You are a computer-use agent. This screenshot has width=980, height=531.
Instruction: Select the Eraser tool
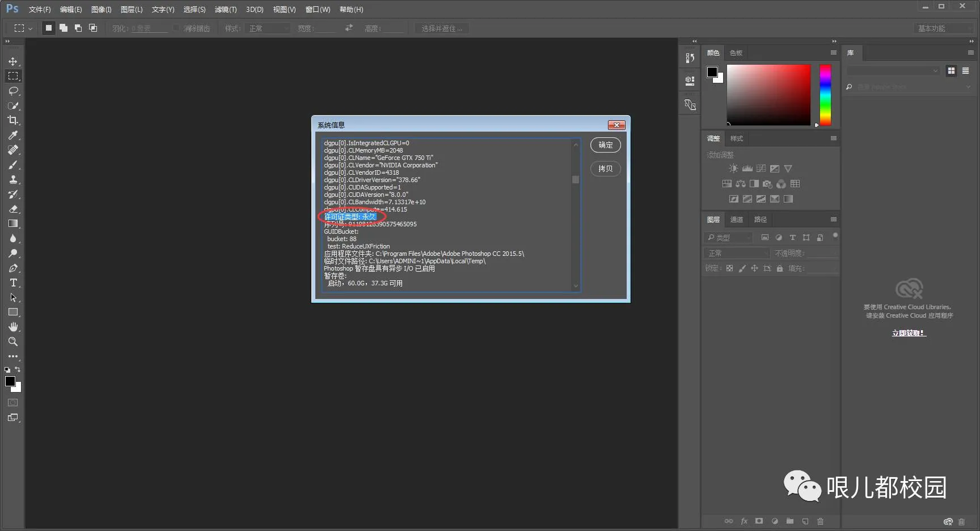pos(13,209)
